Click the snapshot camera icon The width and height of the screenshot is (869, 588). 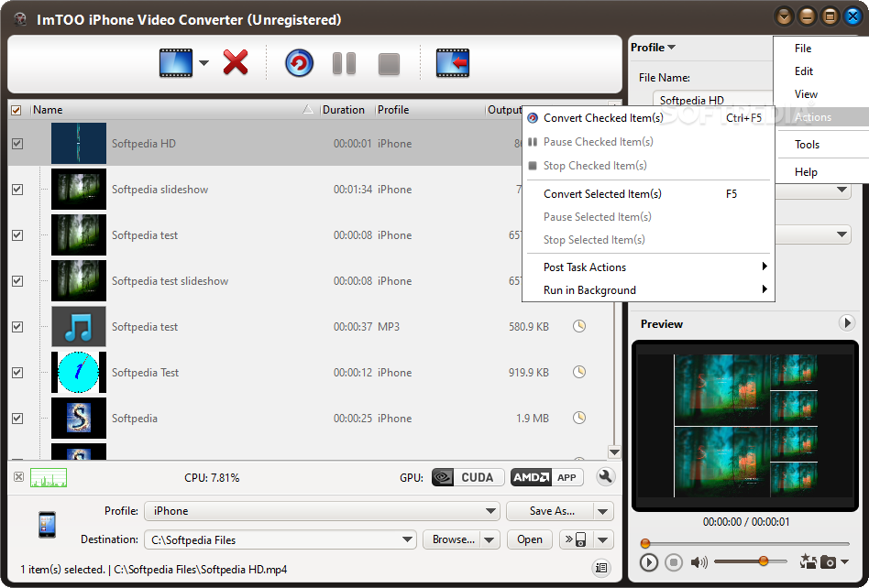[x=828, y=562]
